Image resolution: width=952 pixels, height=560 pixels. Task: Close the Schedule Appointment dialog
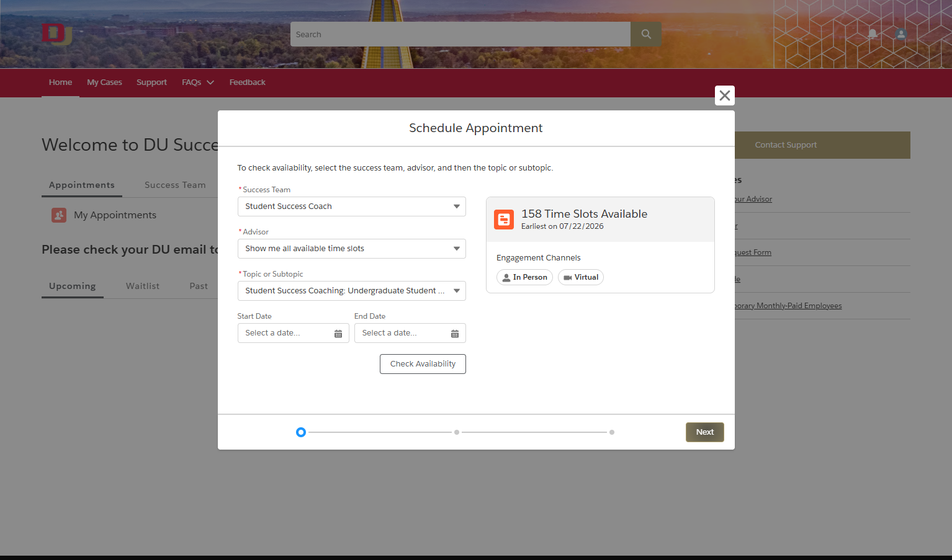click(x=725, y=96)
